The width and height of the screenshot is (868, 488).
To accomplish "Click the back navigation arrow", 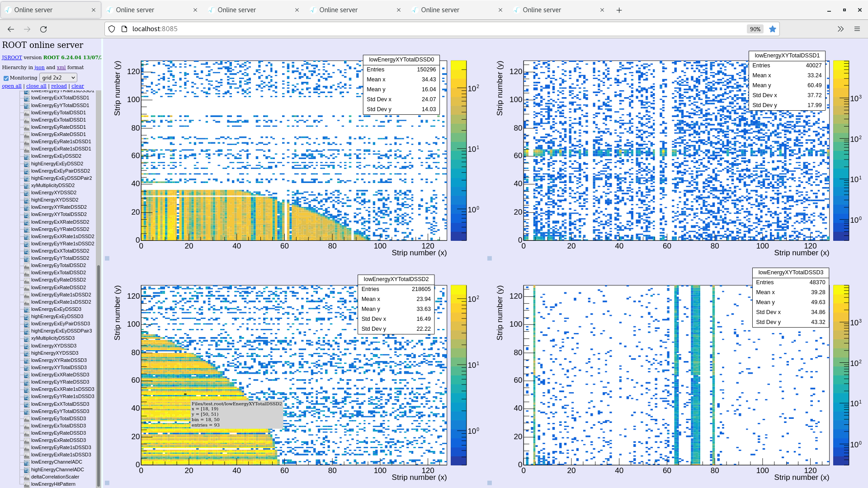I will coord(11,29).
